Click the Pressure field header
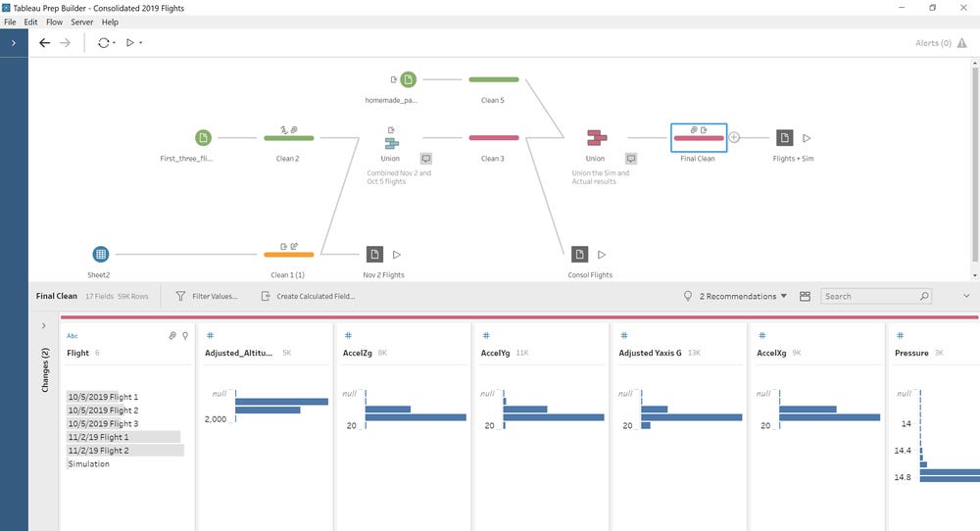The image size is (980, 531). tap(911, 353)
